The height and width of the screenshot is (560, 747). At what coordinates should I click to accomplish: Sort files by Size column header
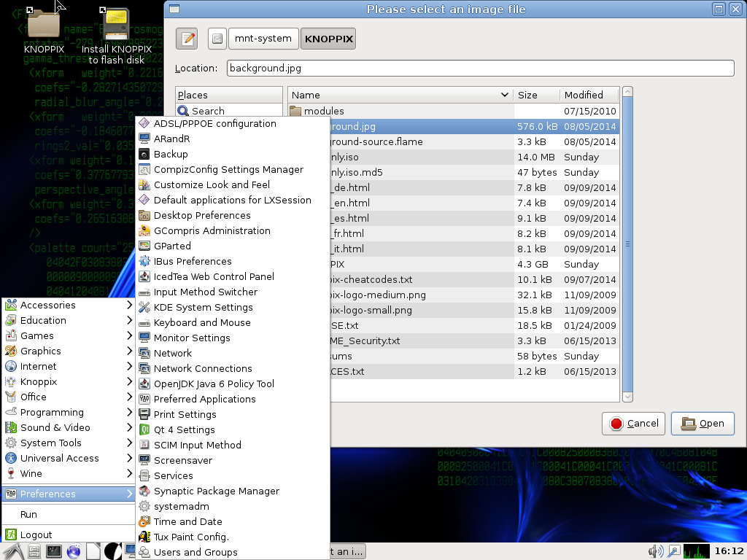pos(536,95)
